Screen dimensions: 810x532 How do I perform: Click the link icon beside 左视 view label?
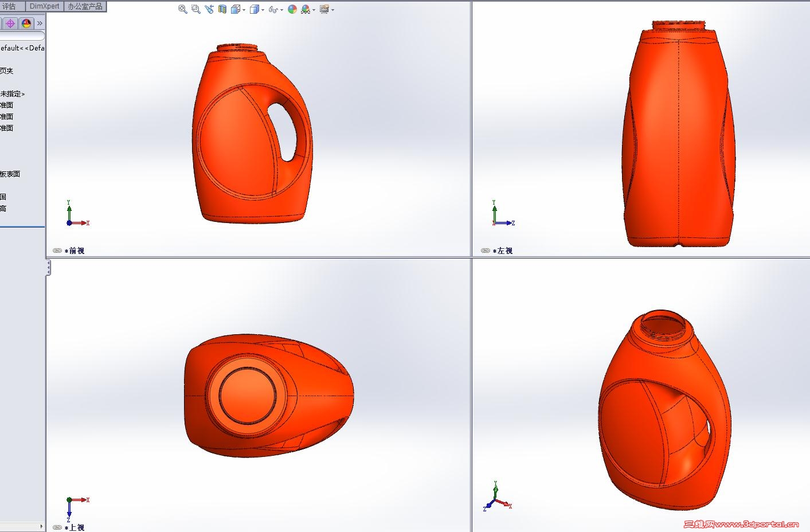tap(486, 251)
